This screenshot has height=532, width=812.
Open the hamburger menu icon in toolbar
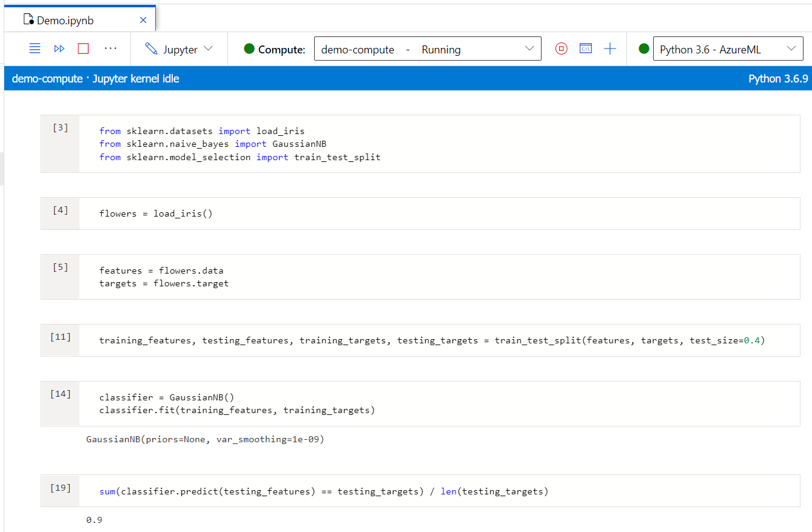35,49
